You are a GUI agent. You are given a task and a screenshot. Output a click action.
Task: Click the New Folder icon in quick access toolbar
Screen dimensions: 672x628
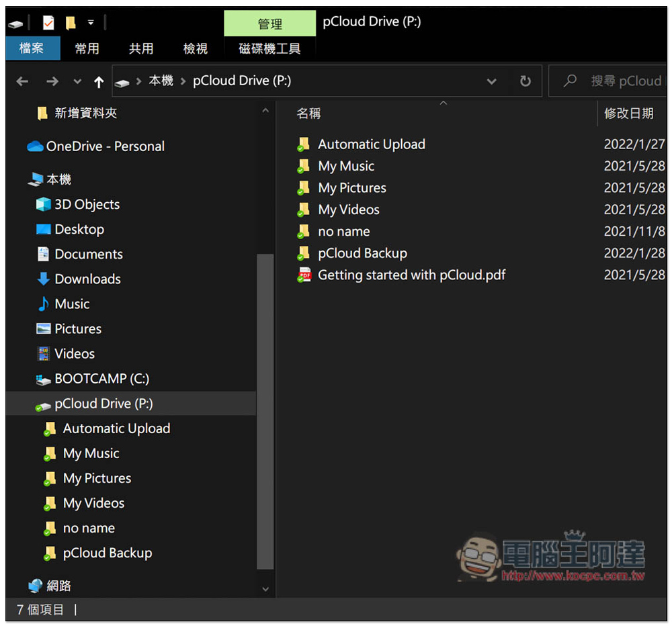coord(71,22)
